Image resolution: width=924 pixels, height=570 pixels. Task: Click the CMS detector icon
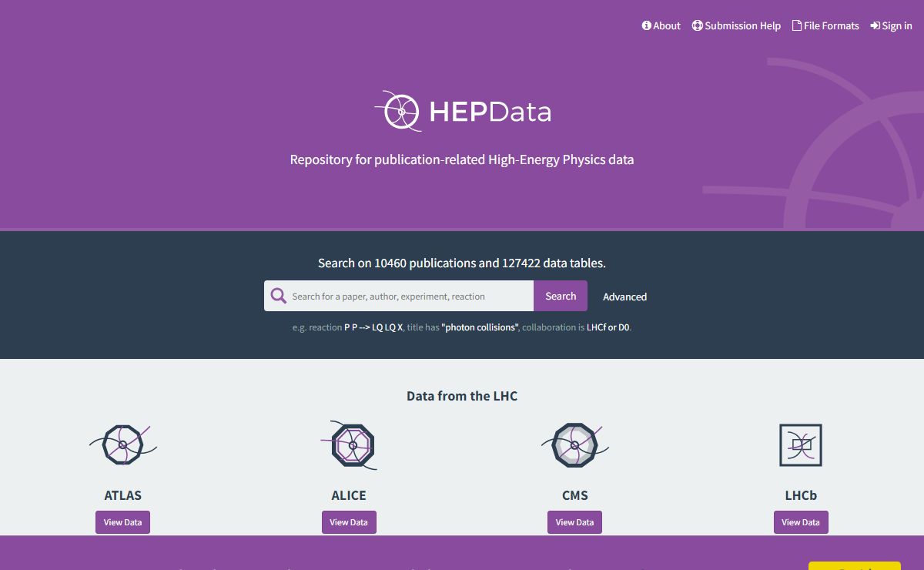pos(575,444)
